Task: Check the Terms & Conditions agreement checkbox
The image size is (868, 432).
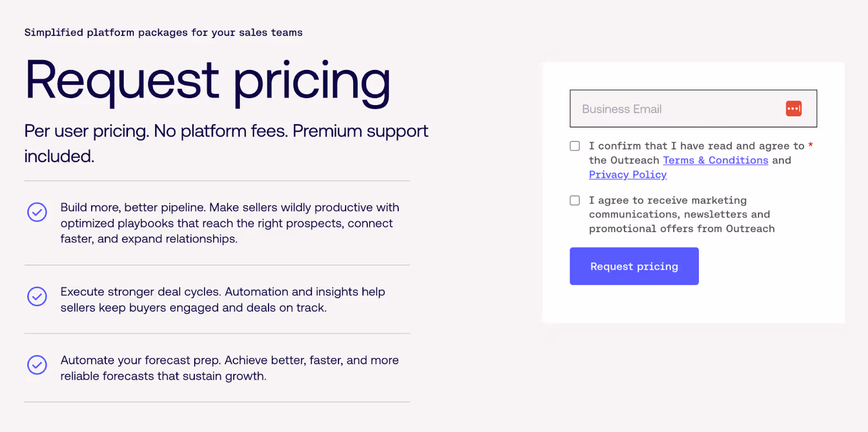Action: pos(575,146)
